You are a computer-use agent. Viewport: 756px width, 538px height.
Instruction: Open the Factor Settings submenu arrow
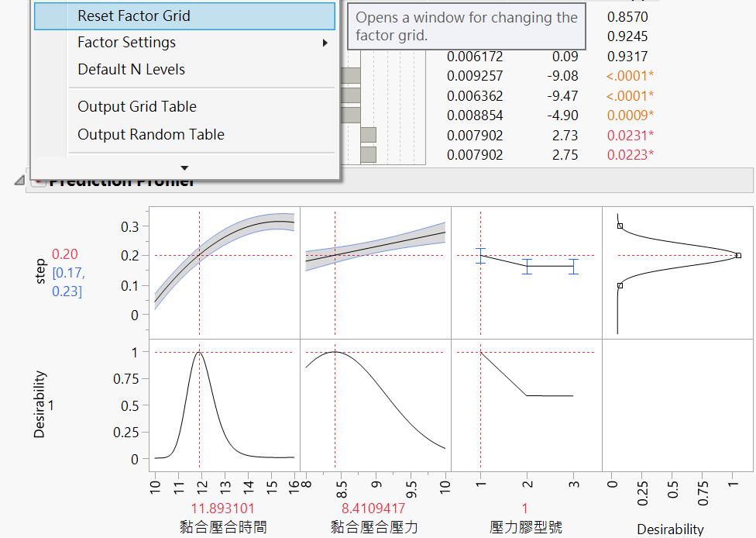point(325,43)
